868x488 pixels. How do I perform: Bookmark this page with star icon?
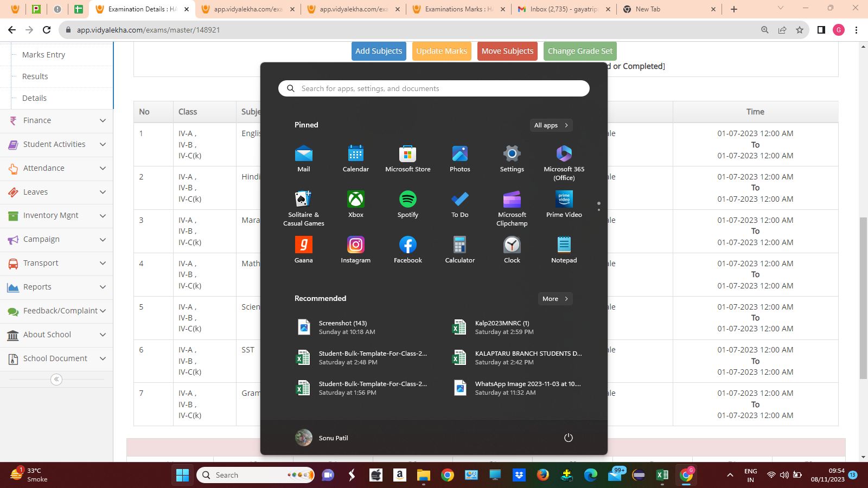pos(800,30)
